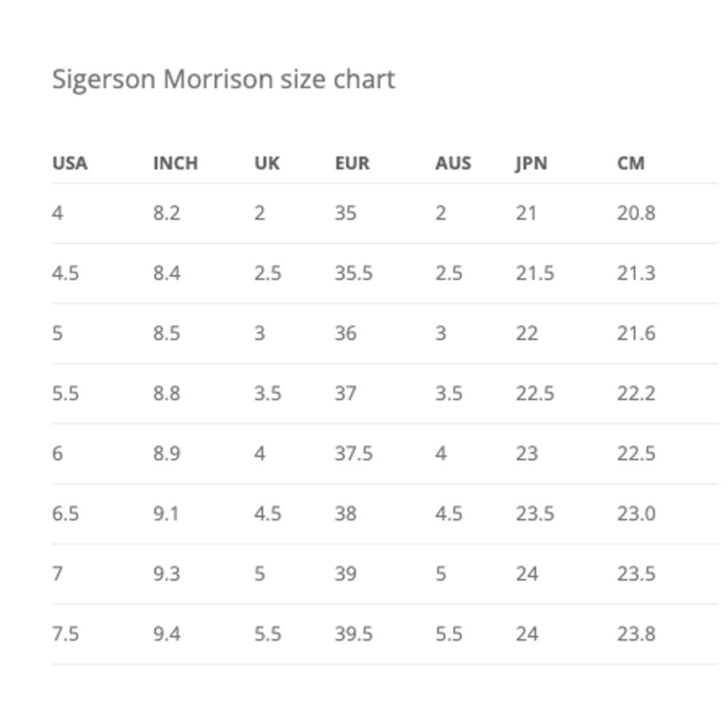The height and width of the screenshot is (728, 728).
Task: Click the Sigerson Morrison size chart title
Action: tap(223, 80)
